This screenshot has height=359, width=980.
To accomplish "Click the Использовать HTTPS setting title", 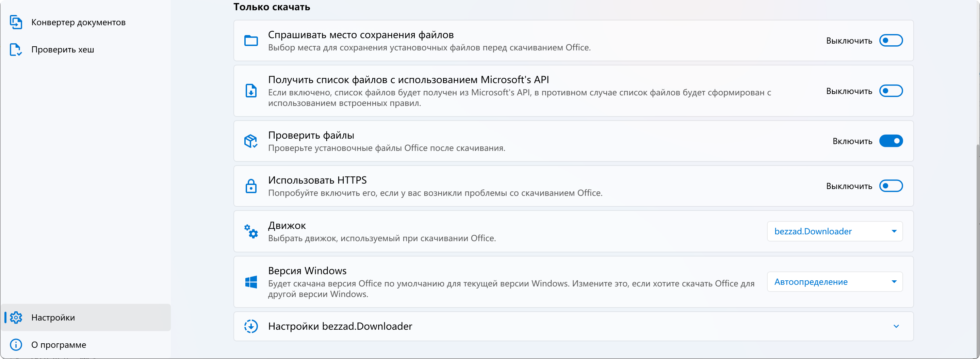I will coord(317,180).
